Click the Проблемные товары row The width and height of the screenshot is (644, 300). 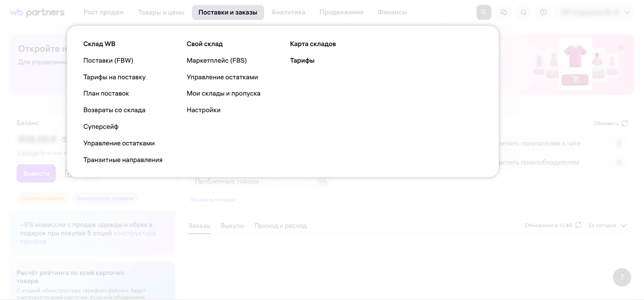click(x=260, y=181)
